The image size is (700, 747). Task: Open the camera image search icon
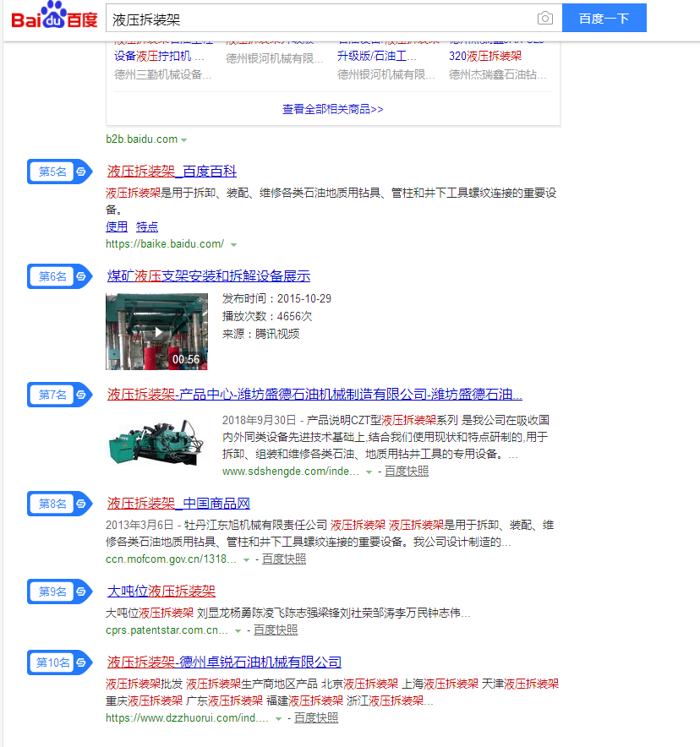click(x=545, y=18)
